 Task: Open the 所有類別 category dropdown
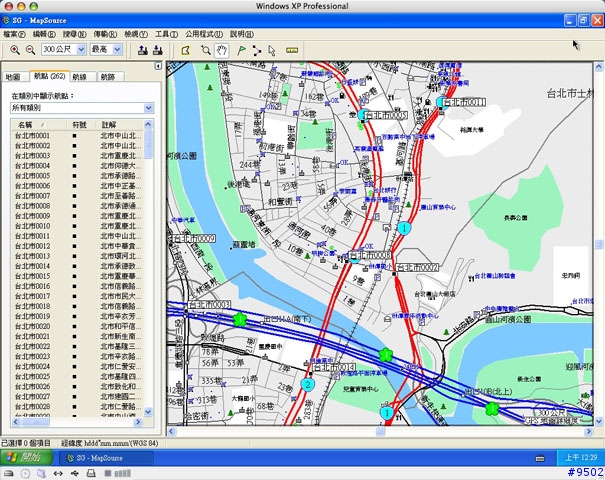pos(149,108)
